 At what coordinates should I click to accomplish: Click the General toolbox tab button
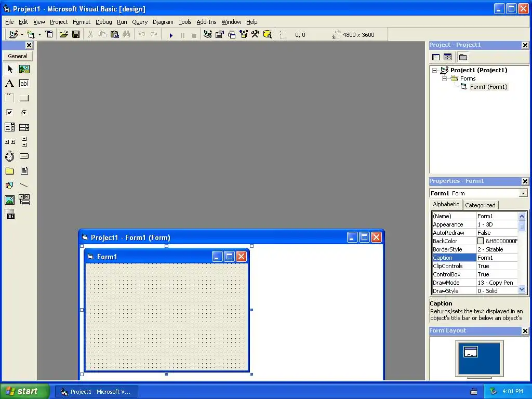tap(18, 56)
